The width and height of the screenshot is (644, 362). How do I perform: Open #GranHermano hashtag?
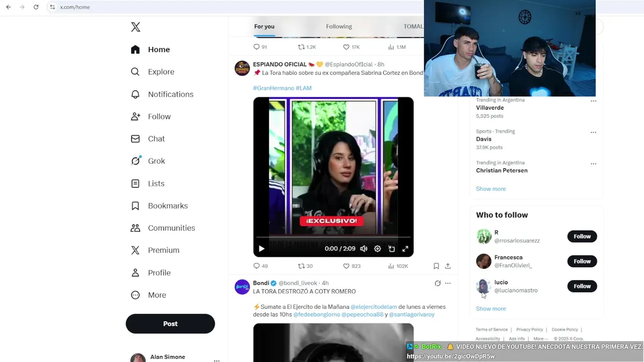pos(273,88)
